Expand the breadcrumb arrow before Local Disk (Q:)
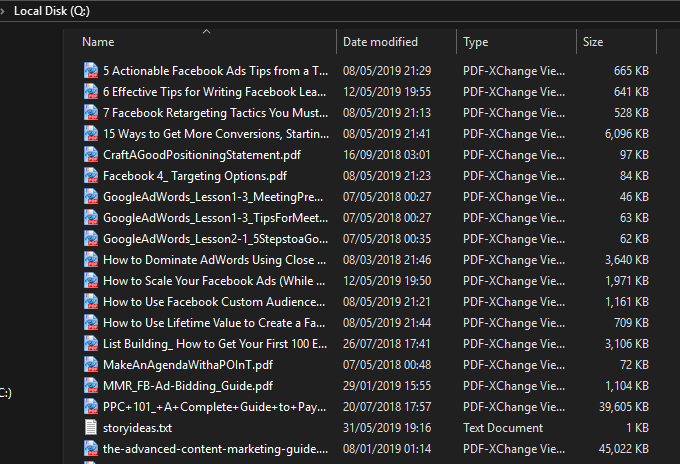 (4, 10)
